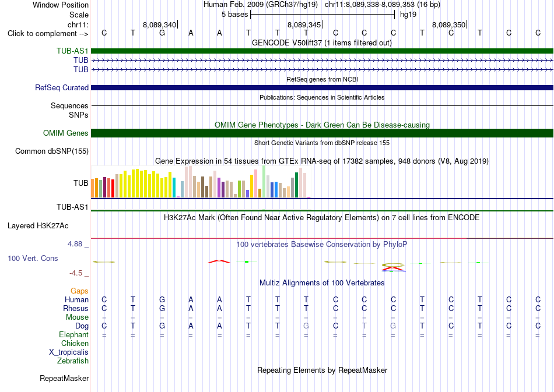Click the 'Rhesus' species label
The width and height of the screenshot is (554, 392).
pos(76,308)
